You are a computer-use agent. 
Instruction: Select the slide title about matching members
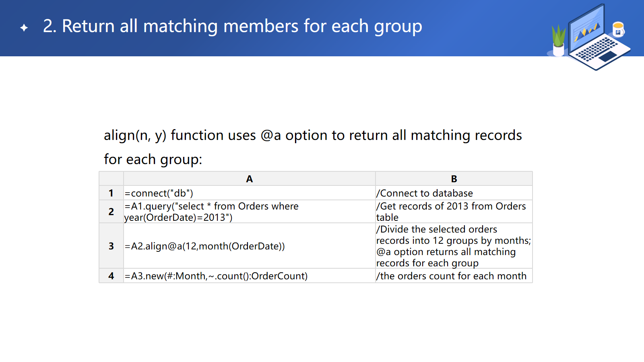232,27
